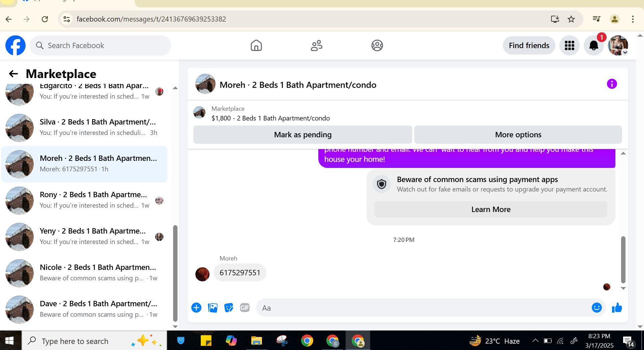Open the Snipping Tool taskbar icon

tap(282, 341)
